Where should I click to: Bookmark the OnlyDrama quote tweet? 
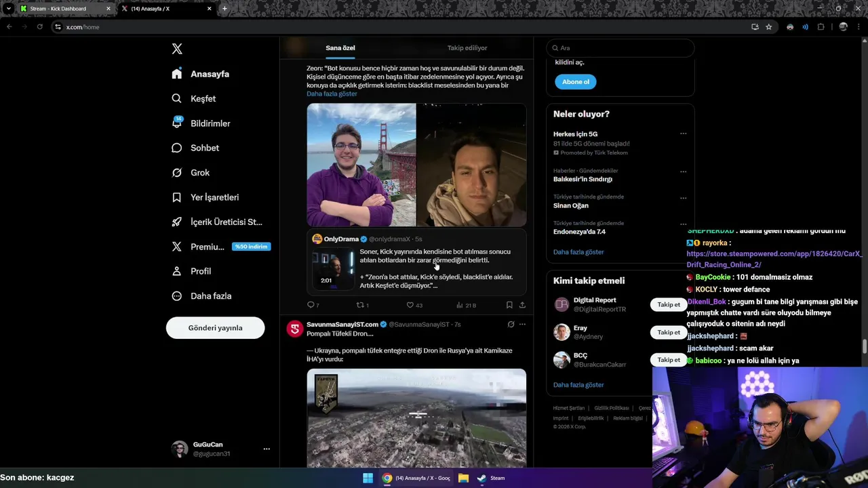[509, 305]
